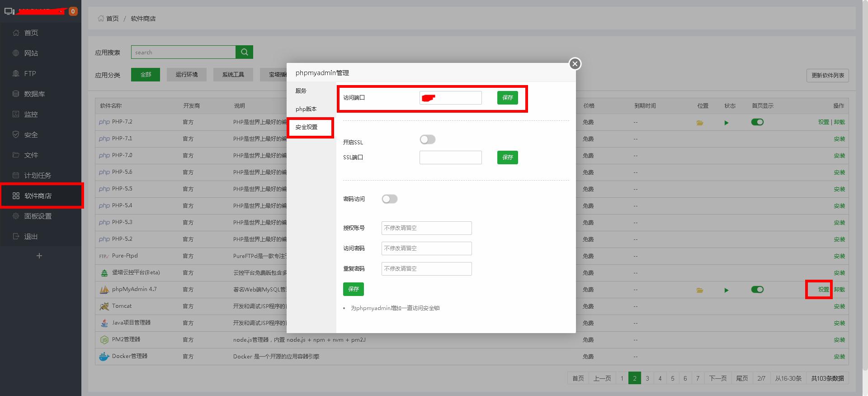Click the orange notification badge
Screen dimensions: 868x396
tap(73, 11)
